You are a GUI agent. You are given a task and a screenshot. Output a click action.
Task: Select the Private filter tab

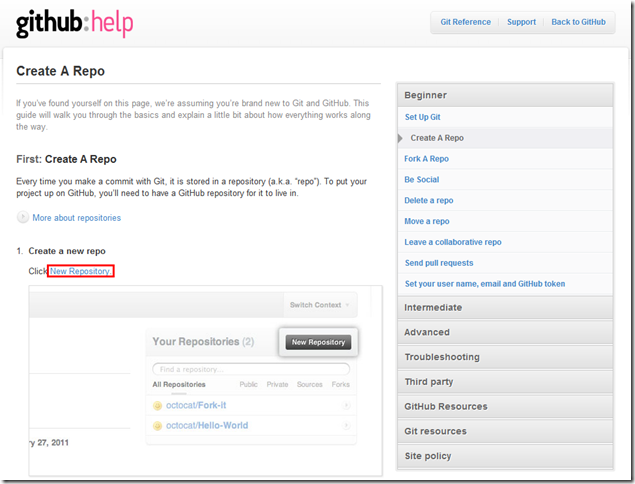[277, 384]
